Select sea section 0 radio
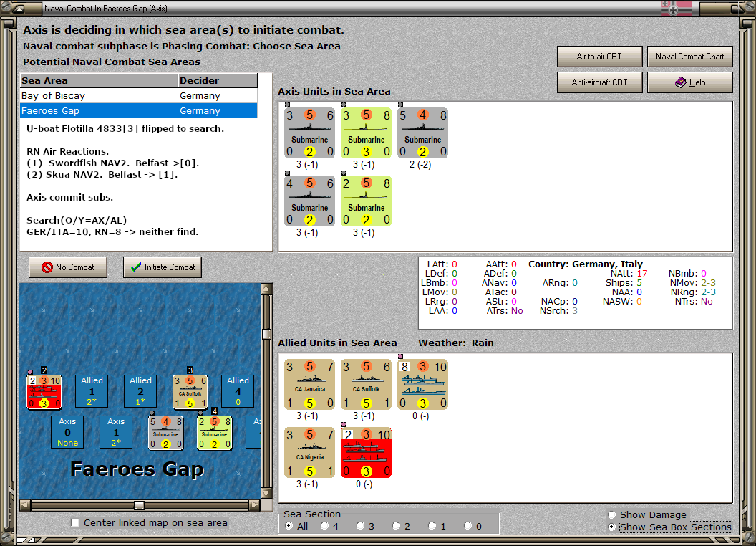 (x=467, y=526)
